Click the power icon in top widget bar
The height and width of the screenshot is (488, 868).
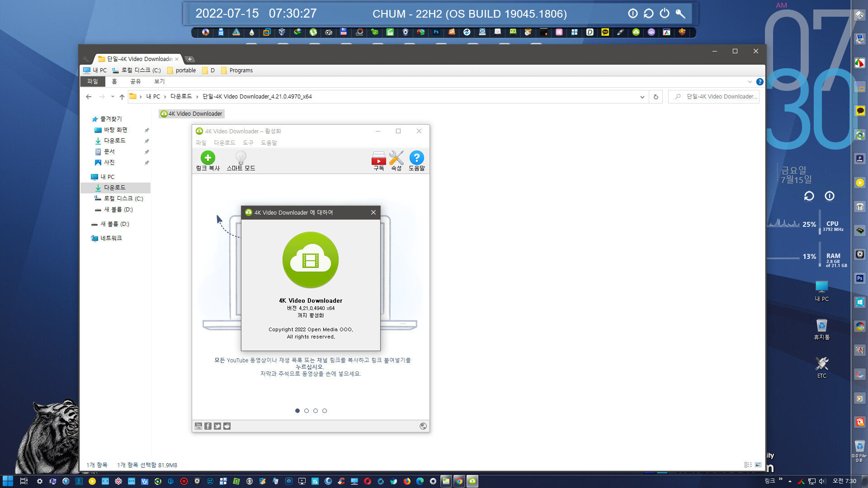(x=665, y=14)
